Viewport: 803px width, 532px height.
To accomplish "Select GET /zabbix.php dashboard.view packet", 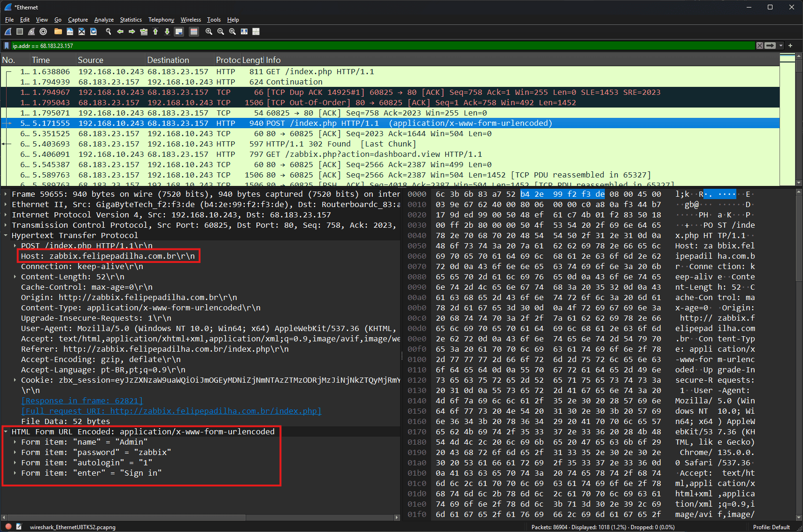I will [390, 154].
